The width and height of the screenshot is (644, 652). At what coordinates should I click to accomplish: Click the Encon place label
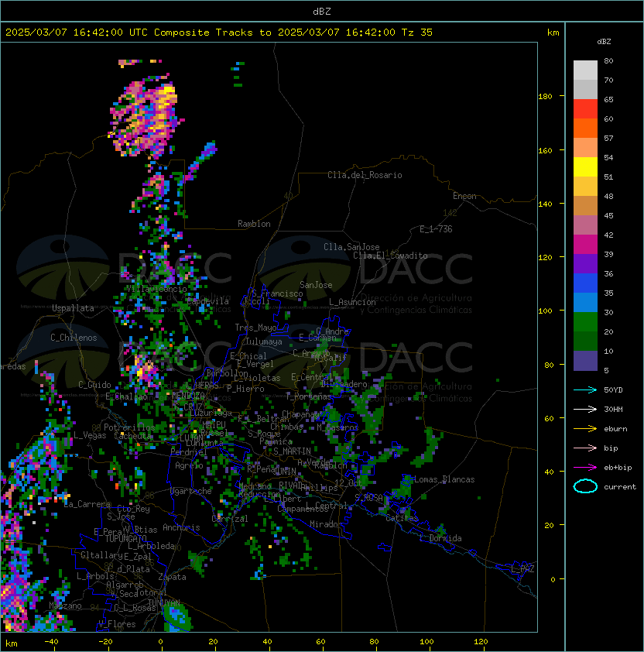point(464,196)
